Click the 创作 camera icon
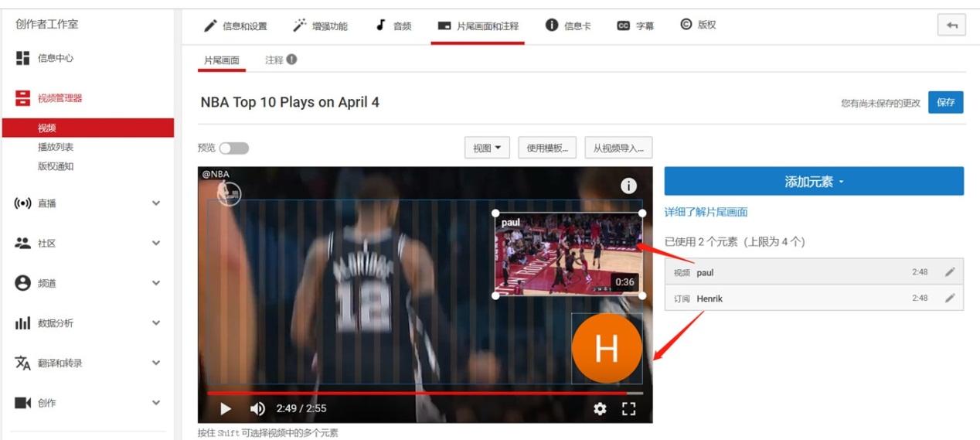 (x=22, y=403)
